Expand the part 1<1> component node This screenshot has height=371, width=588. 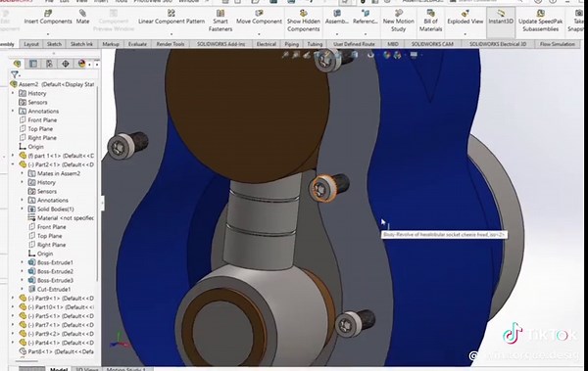[13, 156]
